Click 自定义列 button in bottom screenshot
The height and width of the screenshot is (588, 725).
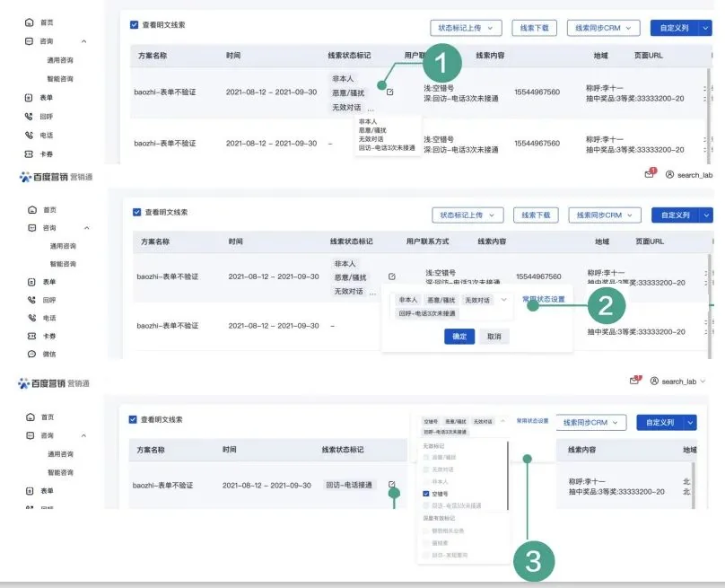(x=659, y=423)
